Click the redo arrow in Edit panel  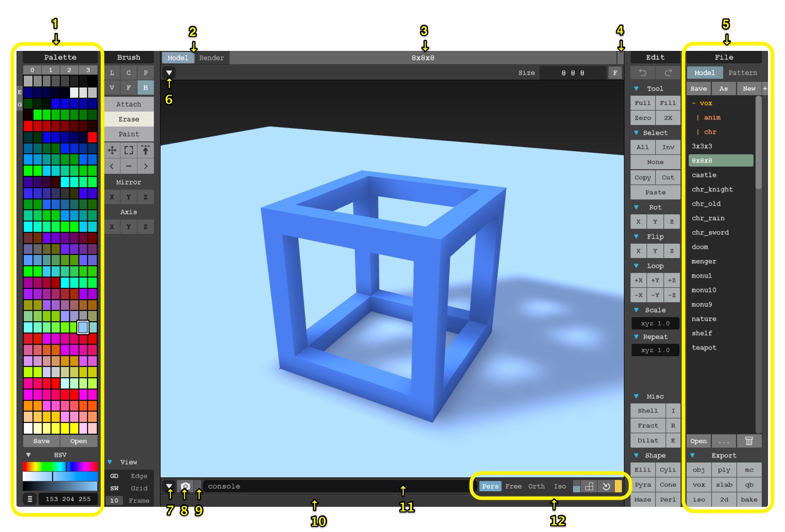[668, 73]
